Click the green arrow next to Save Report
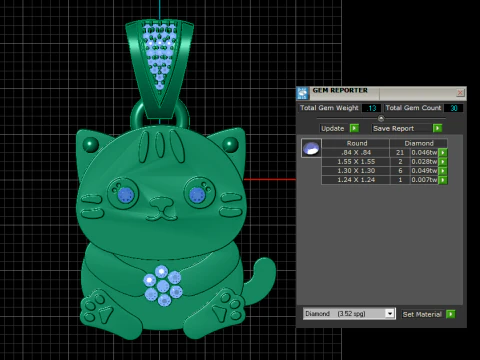 (437, 128)
